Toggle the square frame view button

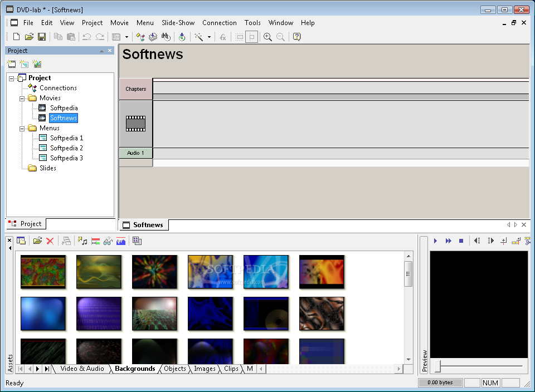pyautogui.click(x=252, y=37)
